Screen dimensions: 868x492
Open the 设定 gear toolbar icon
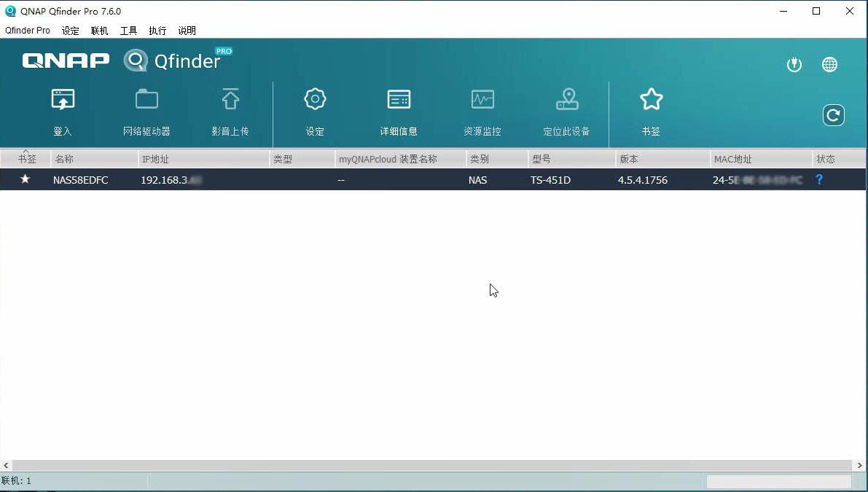click(315, 112)
